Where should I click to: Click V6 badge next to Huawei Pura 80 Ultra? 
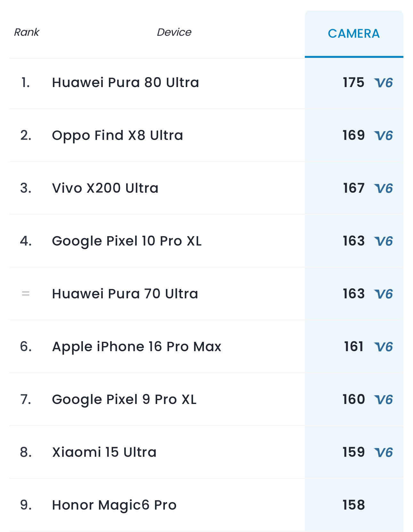point(384,83)
